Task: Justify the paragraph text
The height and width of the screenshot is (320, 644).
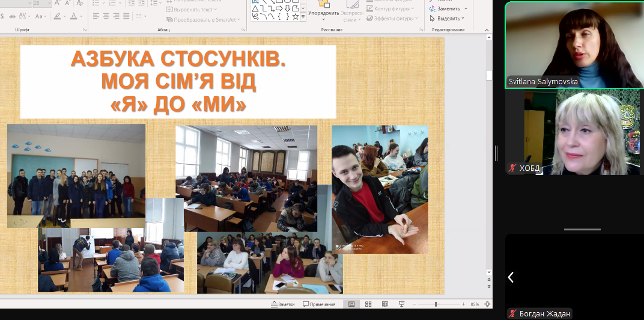Action: 126,16
